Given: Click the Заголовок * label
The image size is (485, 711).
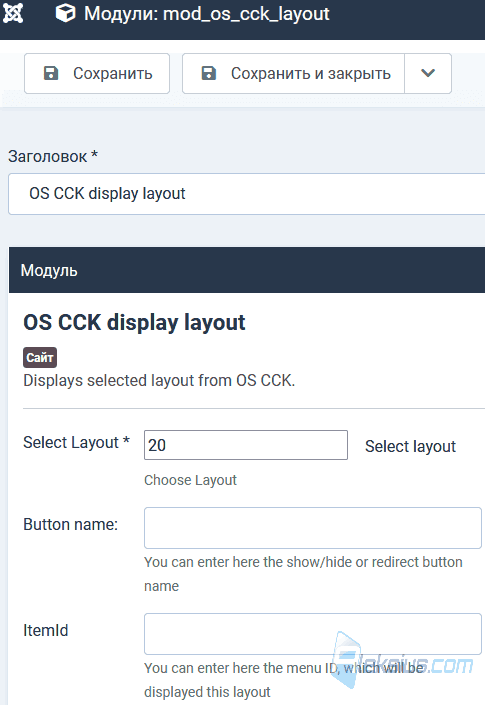Looking at the screenshot, I should 53,156.
